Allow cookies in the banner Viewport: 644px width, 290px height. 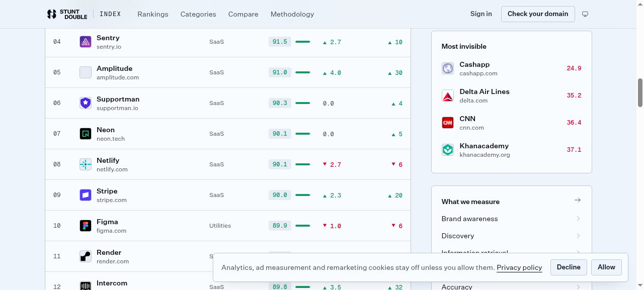tap(606, 267)
